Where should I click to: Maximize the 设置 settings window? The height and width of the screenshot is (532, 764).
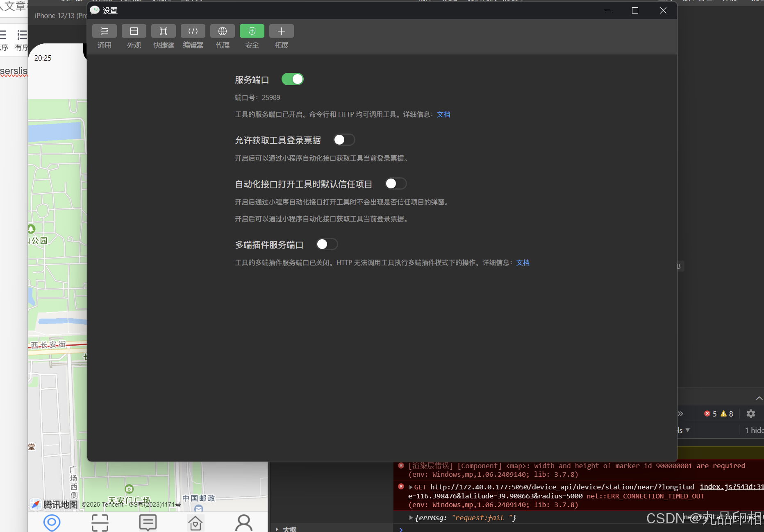635,10
